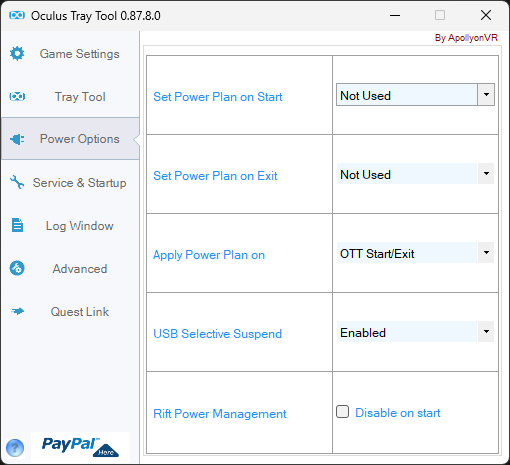Image resolution: width=510 pixels, height=465 pixels.
Task: Click the Log Window document icon
Action: pyautogui.click(x=17, y=225)
